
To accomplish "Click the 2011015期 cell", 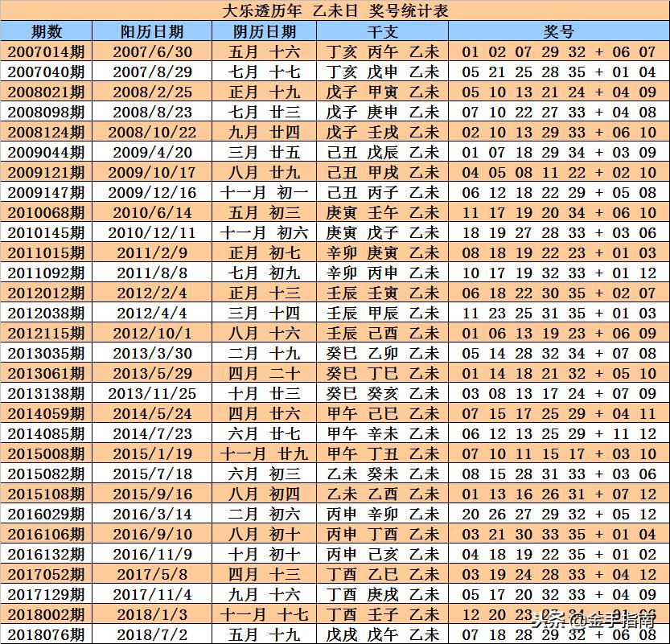I will tap(46, 252).
